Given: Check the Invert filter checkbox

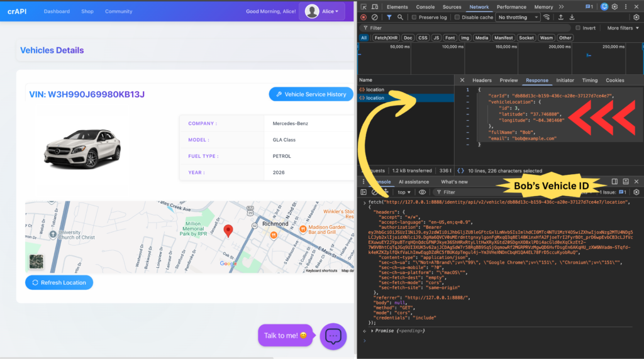Looking at the screenshot, I should pos(578,28).
